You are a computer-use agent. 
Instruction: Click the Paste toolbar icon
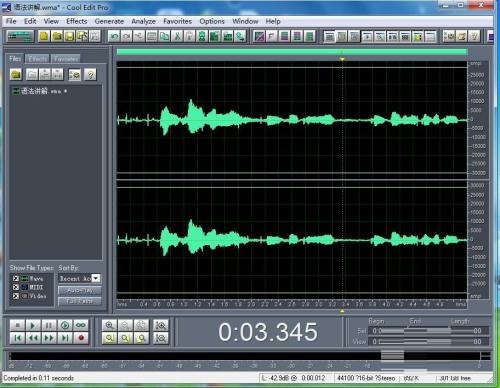coord(189,36)
